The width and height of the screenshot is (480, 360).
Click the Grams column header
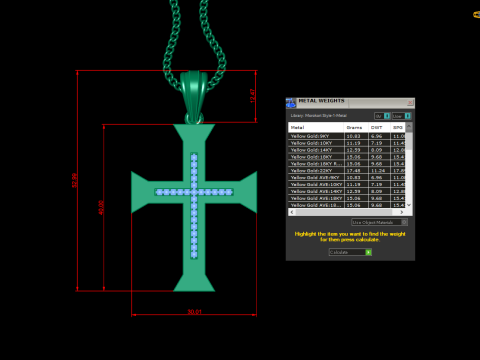click(x=356, y=127)
